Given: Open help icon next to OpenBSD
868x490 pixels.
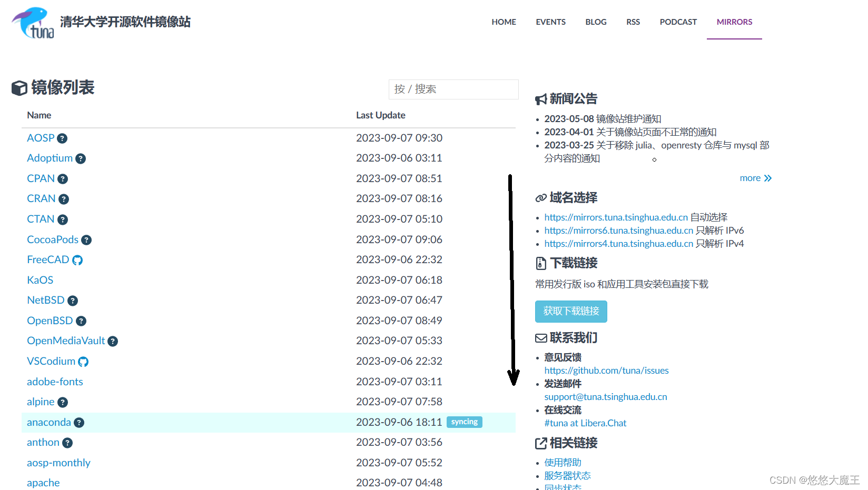Looking at the screenshot, I should (x=81, y=321).
